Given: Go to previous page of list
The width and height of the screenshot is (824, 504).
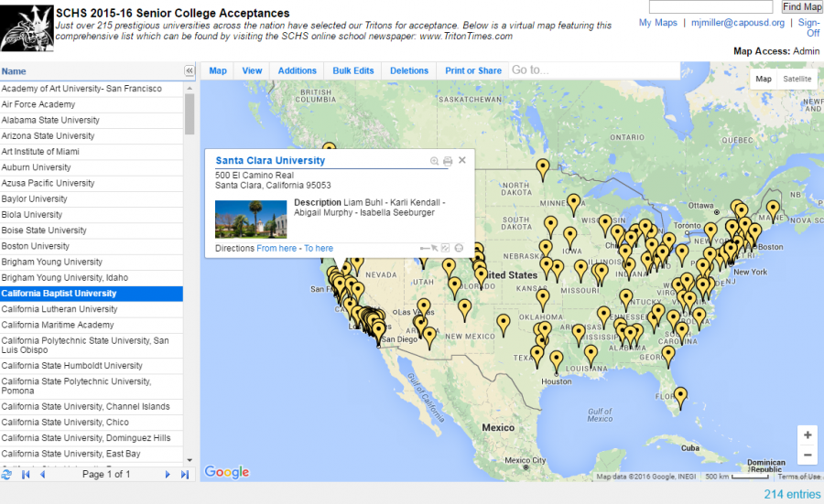Looking at the screenshot, I should (42, 474).
